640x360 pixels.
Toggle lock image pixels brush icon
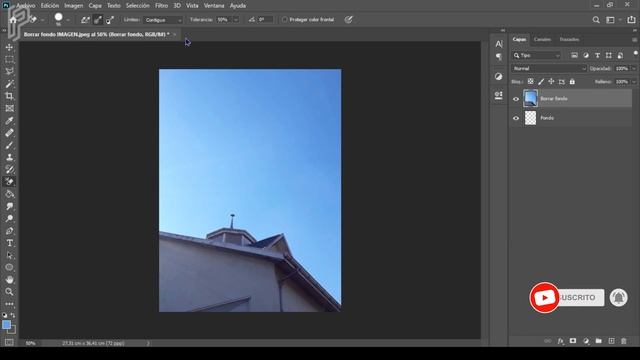pos(541,82)
